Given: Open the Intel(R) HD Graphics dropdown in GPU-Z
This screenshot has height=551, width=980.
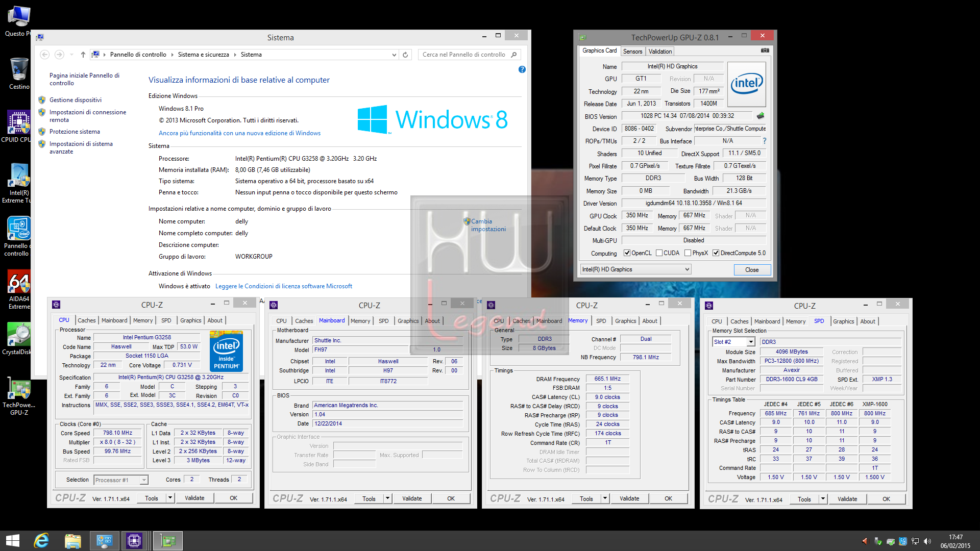Looking at the screenshot, I should (635, 269).
